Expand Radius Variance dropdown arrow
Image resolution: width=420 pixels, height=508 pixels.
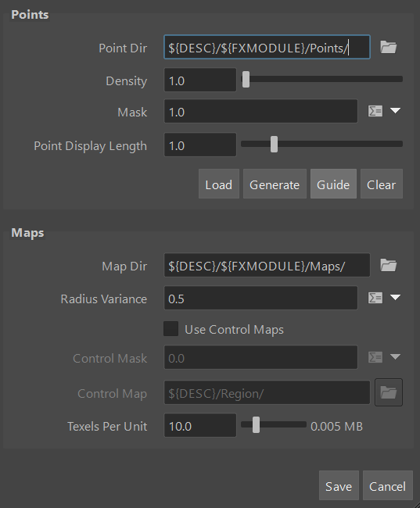[395, 298]
